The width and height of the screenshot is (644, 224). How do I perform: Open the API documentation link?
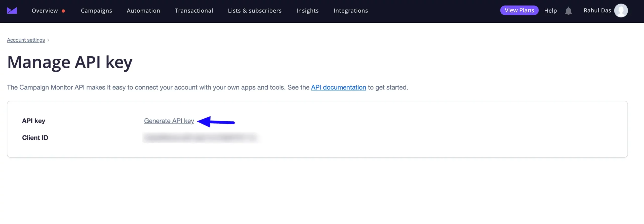(338, 87)
